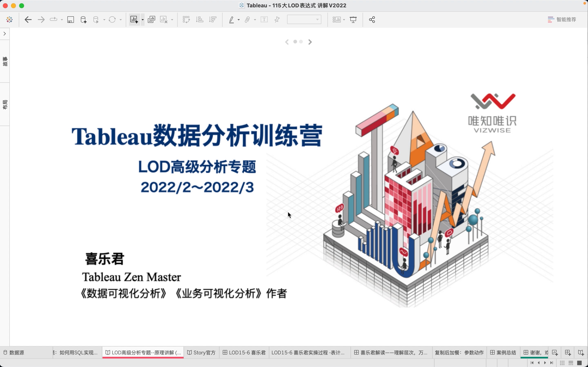588x367 pixels.
Task: Switch to the 数据源 tab
Action: 17,353
